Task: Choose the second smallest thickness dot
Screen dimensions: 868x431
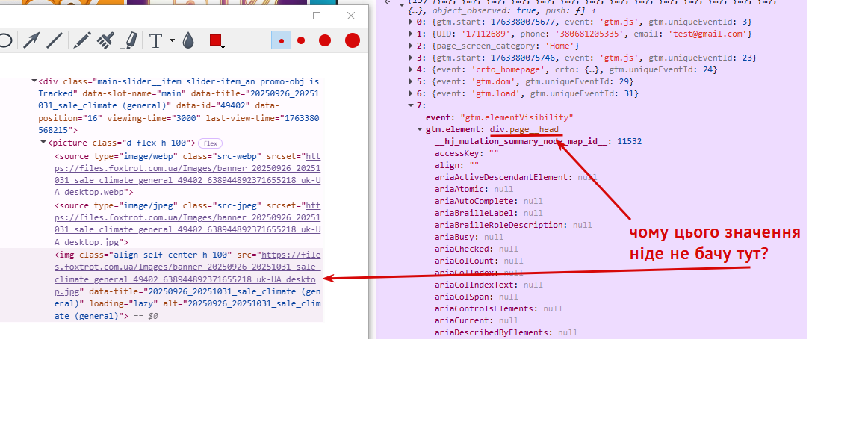Action: (301, 40)
